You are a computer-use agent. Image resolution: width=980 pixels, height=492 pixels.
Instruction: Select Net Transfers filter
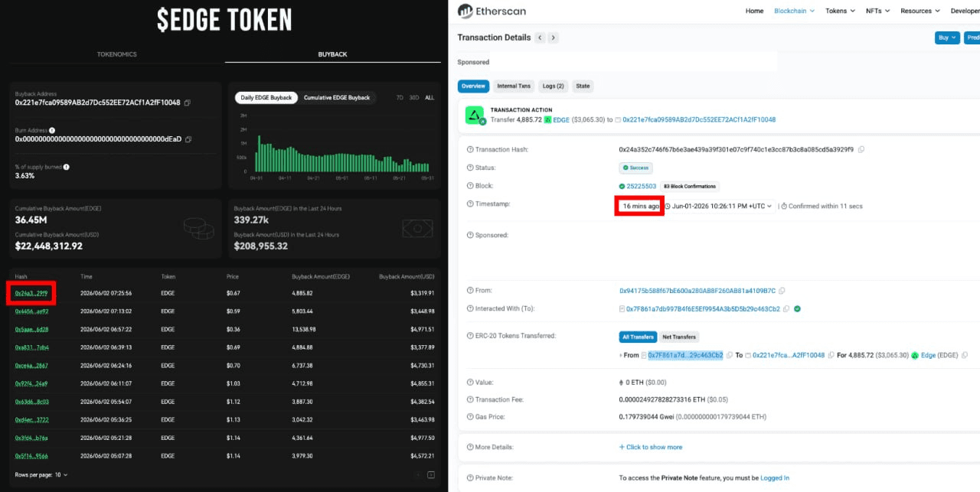click(680, 337)
